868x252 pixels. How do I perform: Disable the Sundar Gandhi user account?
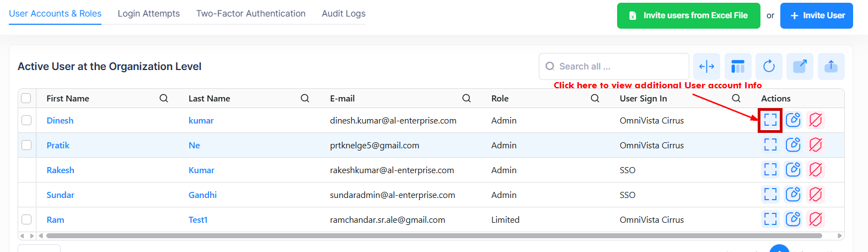[816, 194]
